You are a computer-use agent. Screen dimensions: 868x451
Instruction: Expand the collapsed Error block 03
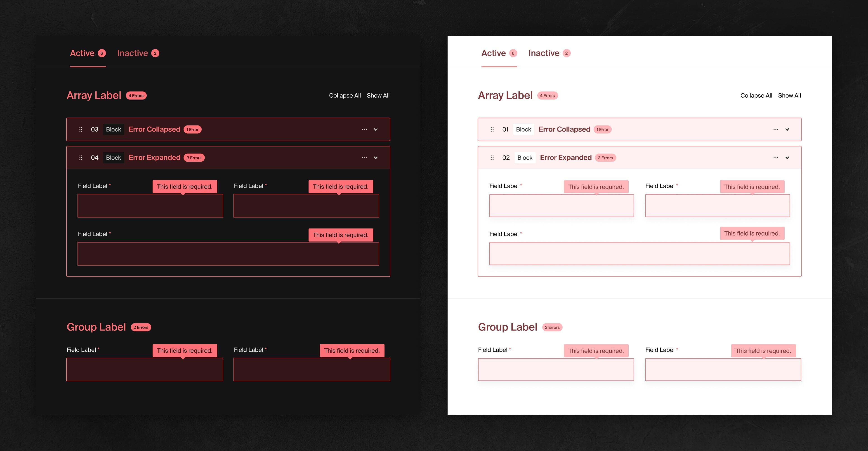click(x=376, y=129)
